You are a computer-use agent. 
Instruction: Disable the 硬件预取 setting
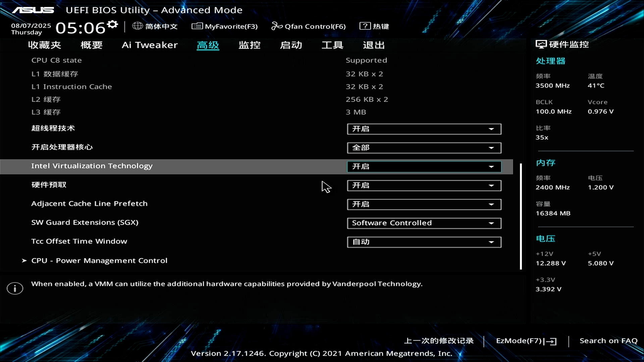click(424, 185)
